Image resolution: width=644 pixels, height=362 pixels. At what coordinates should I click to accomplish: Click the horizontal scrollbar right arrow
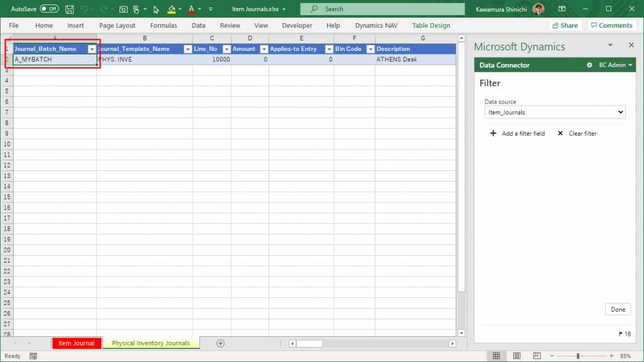tap(452, 344)
